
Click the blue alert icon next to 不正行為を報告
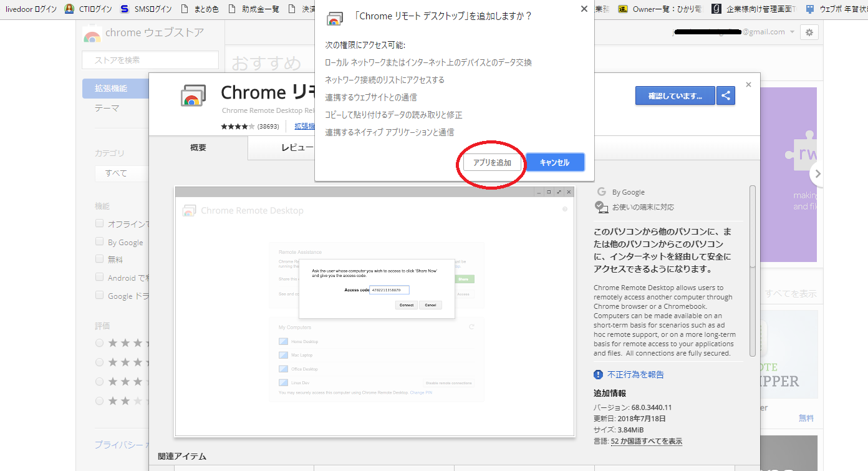[x=599, y=374]
